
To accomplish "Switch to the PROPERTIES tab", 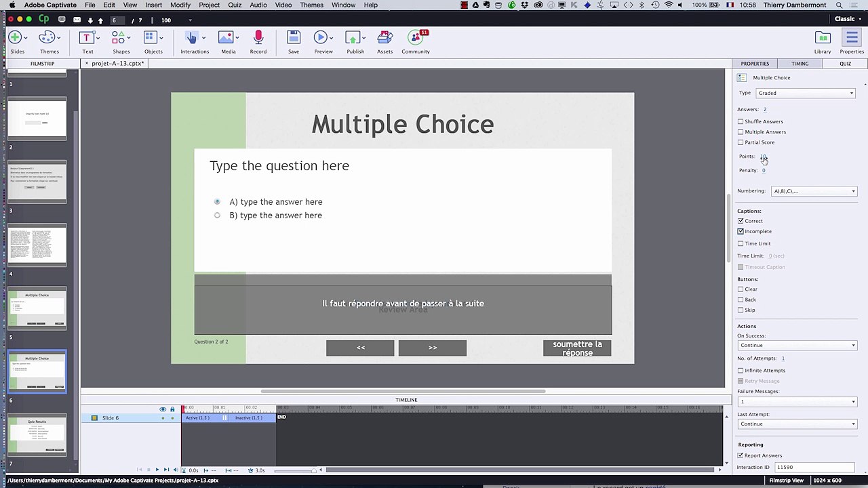I will tap(755, 64).
